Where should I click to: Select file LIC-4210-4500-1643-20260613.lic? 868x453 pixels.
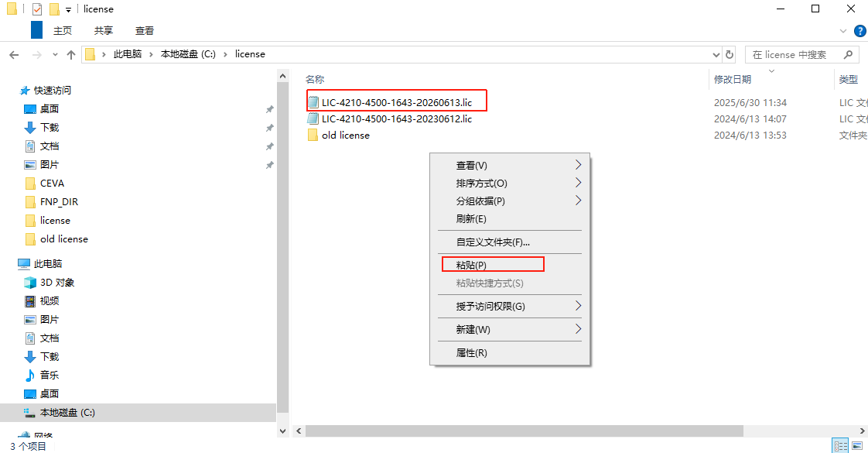[x=396, y=102]
